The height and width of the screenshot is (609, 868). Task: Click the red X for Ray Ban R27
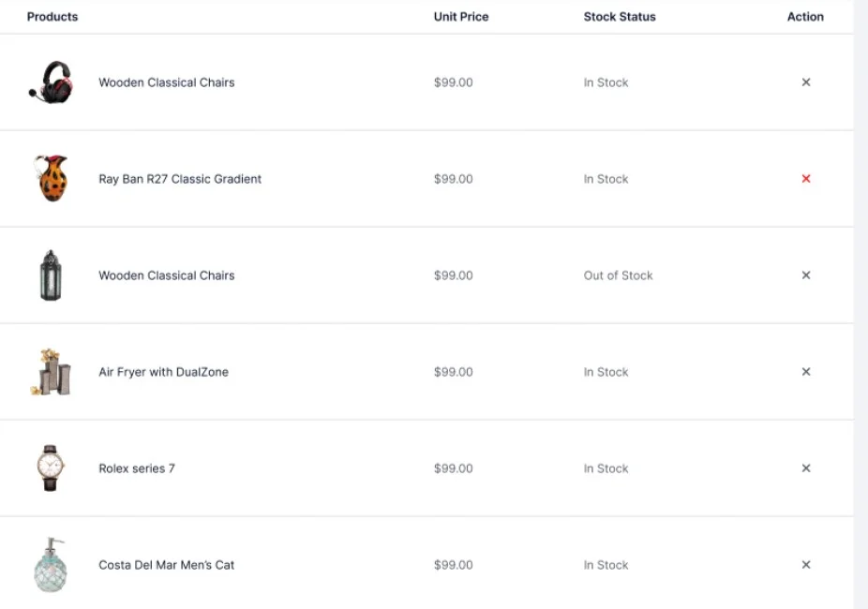click(805, 179)
